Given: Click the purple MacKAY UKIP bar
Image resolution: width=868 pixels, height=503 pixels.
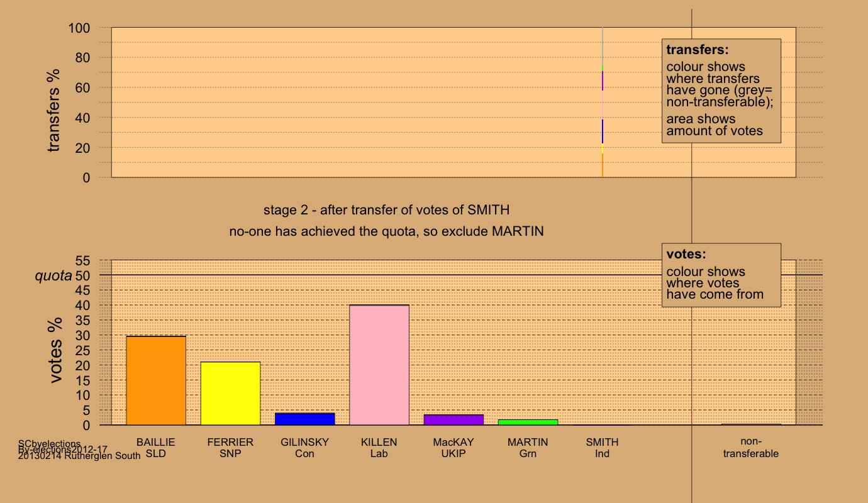Looking at the screenshot, I should click(453, 420).
